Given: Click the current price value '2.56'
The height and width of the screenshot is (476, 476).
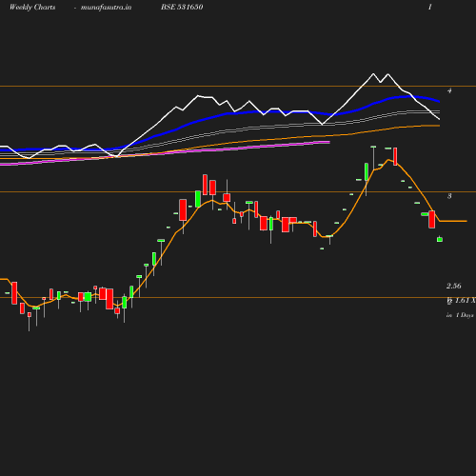Looking at the screenshot, I should point(454,286).
